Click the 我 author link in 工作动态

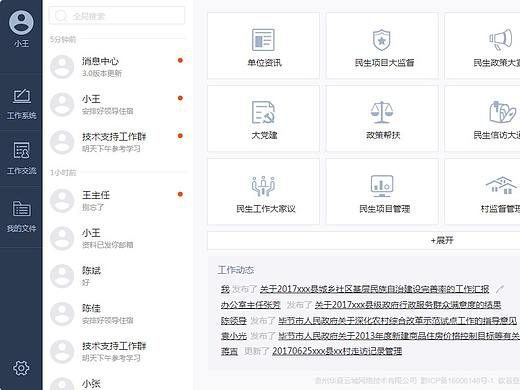point(225,289)
